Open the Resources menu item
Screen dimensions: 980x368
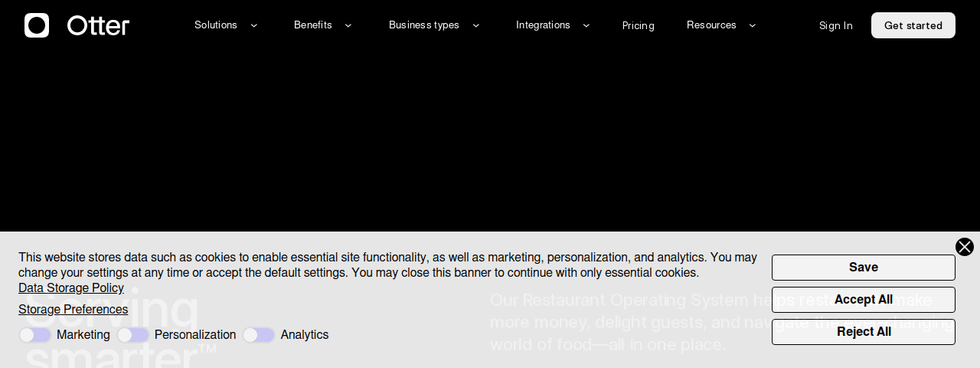(x=711, y=25)
